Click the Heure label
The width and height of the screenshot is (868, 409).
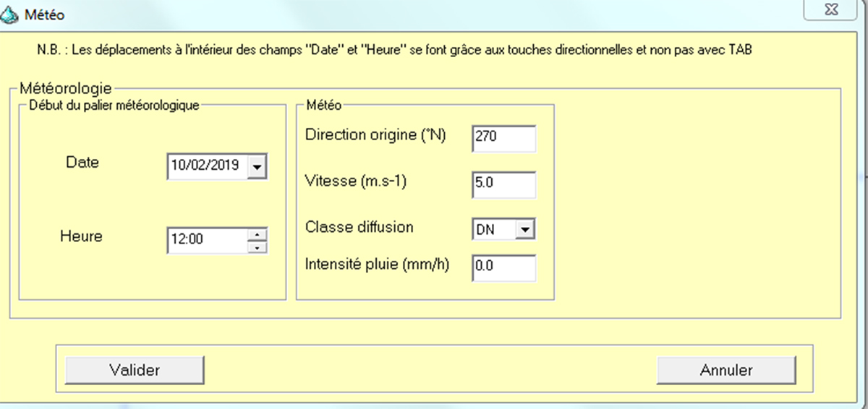pos(81,236)
